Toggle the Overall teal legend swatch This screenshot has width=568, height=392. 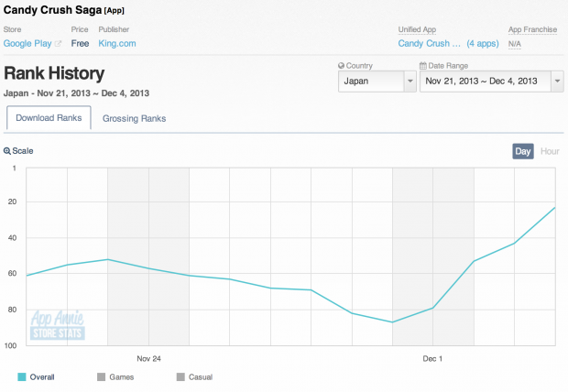(22, 376)
